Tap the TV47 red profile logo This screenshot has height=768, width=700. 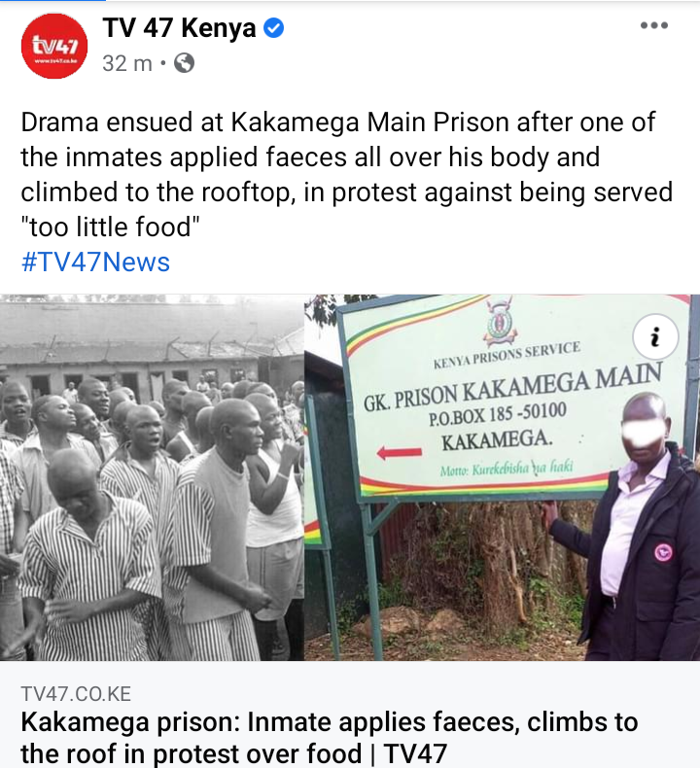54,46
